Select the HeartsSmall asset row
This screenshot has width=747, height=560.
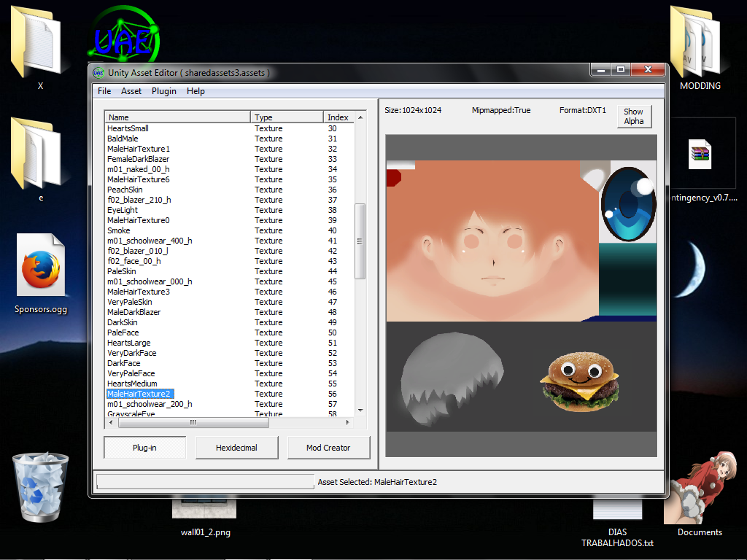(230, 128)
